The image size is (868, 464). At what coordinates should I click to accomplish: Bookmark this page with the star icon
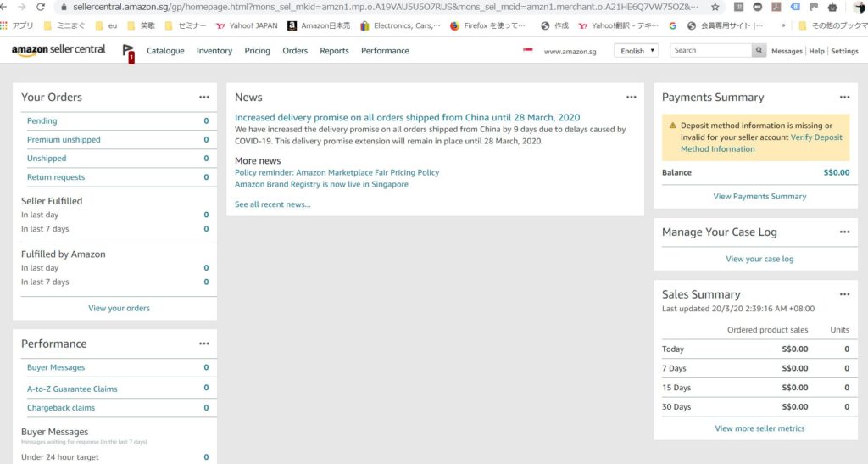(x=715, y=7)
